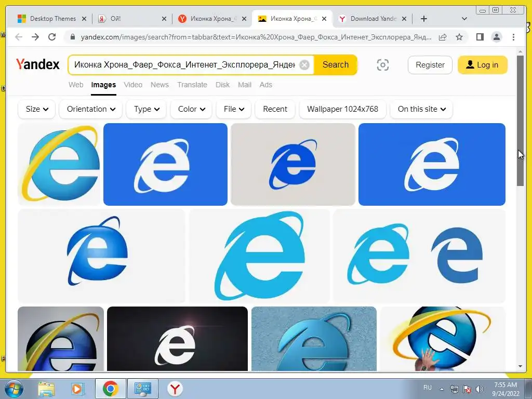This screenshot has width=532, height=399.
Task: Clear the Yandex search query
Action: pos(304,65)
